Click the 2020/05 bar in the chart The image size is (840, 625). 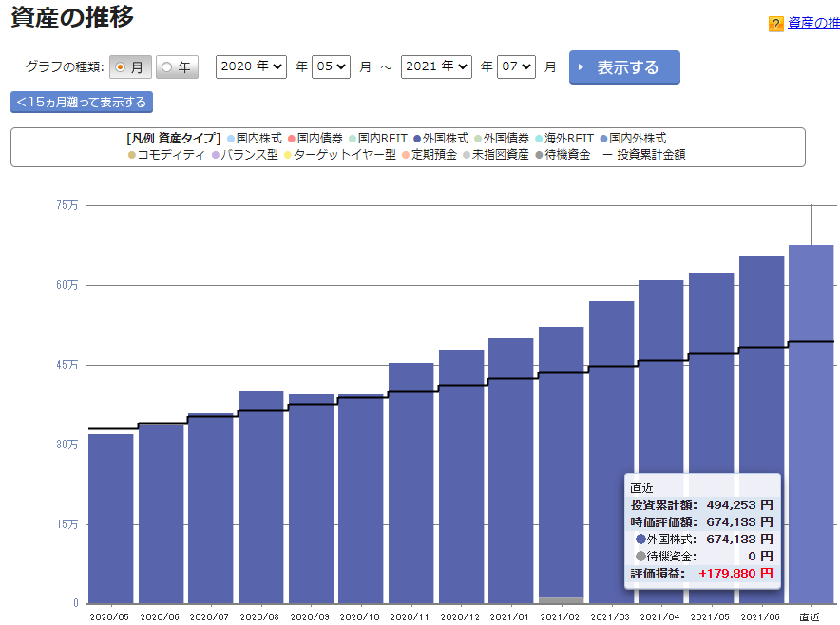[111, 519]
